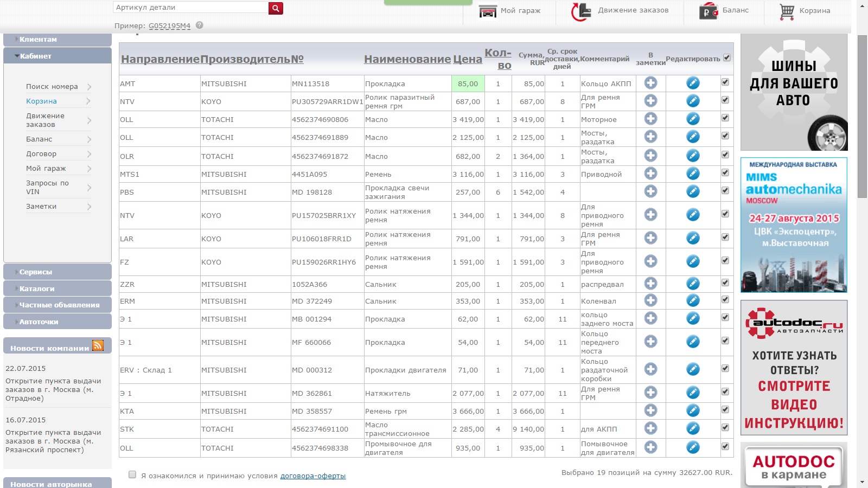Screen dimensions: 868x488
Task: Open the Корзина shopping cart icon
Action: (787, 11)
